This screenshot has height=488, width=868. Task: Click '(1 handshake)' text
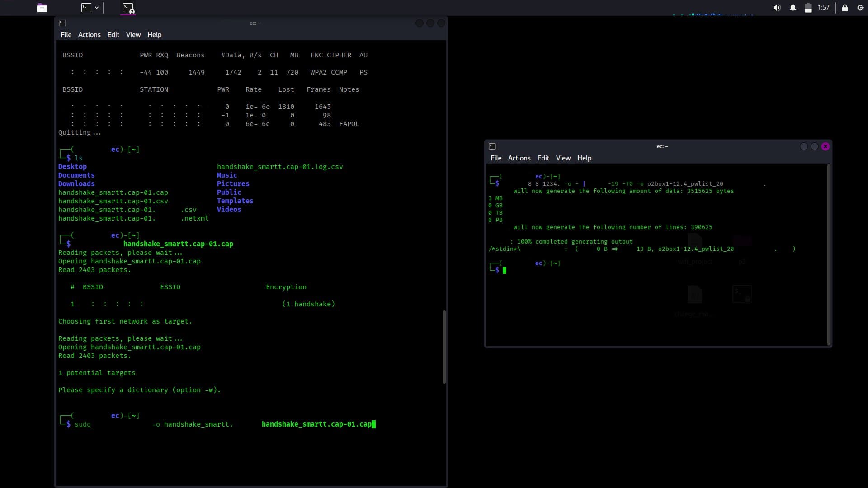[x=308, y=304]
